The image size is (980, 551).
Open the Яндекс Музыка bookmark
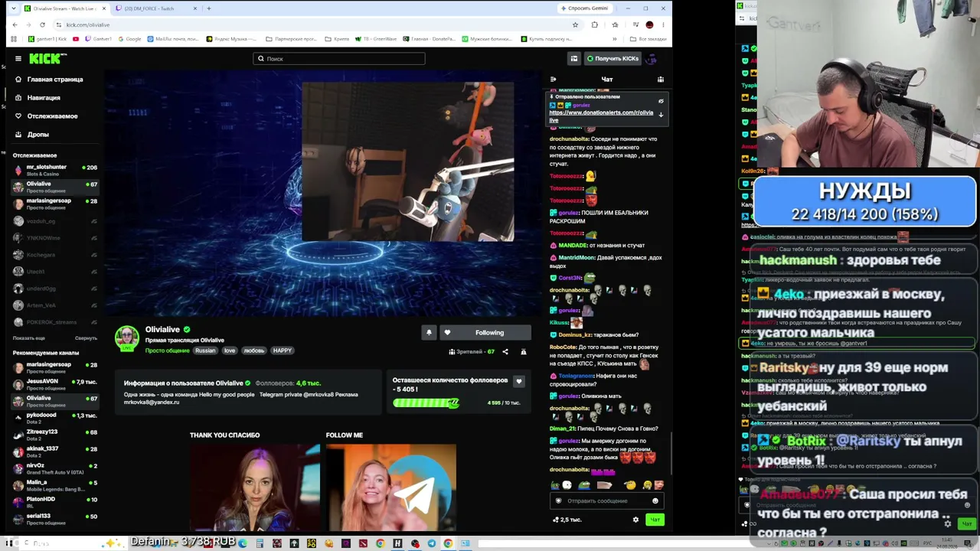click(233, 39)
